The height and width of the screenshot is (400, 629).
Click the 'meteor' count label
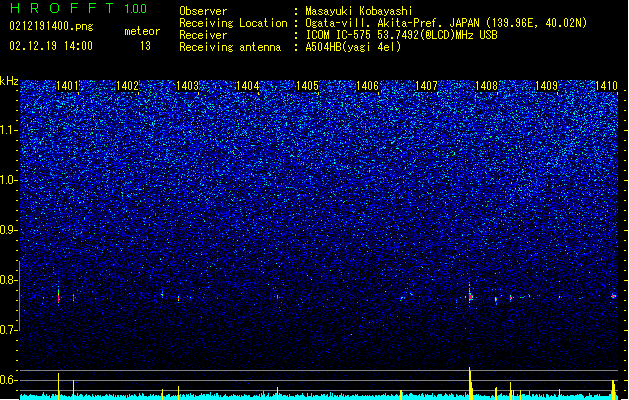(142, 31)
